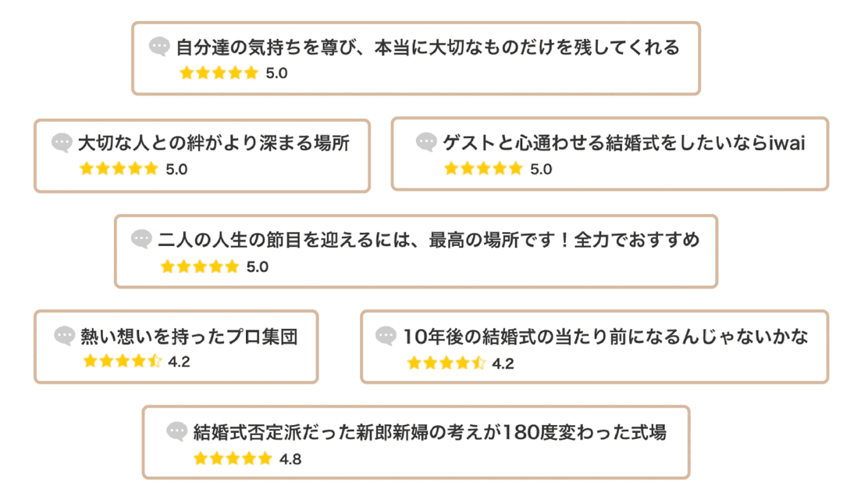Click speech bubble icon beside 二人の人生の節目 review

point(141,239)
